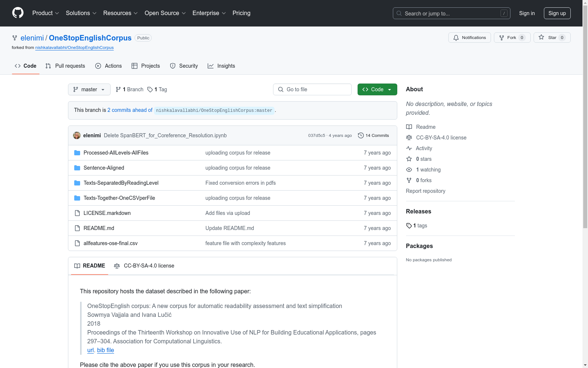Click the Star icon on repository

(541, 37)
